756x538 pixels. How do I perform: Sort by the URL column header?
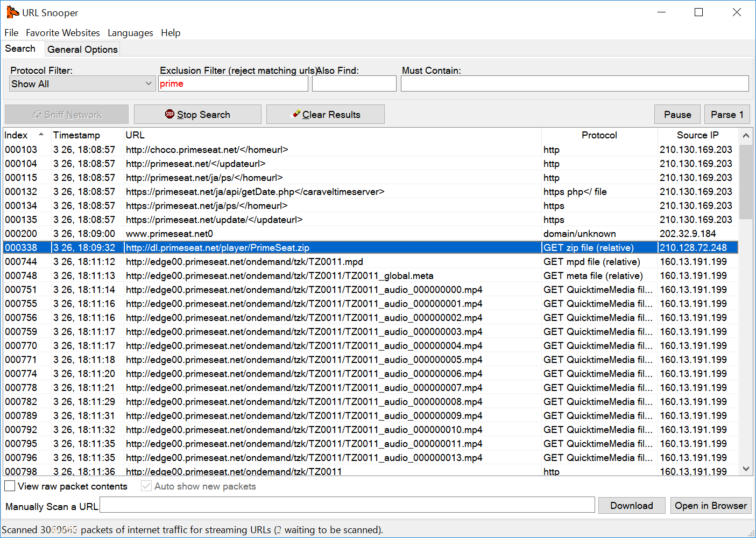pos(333,135)
